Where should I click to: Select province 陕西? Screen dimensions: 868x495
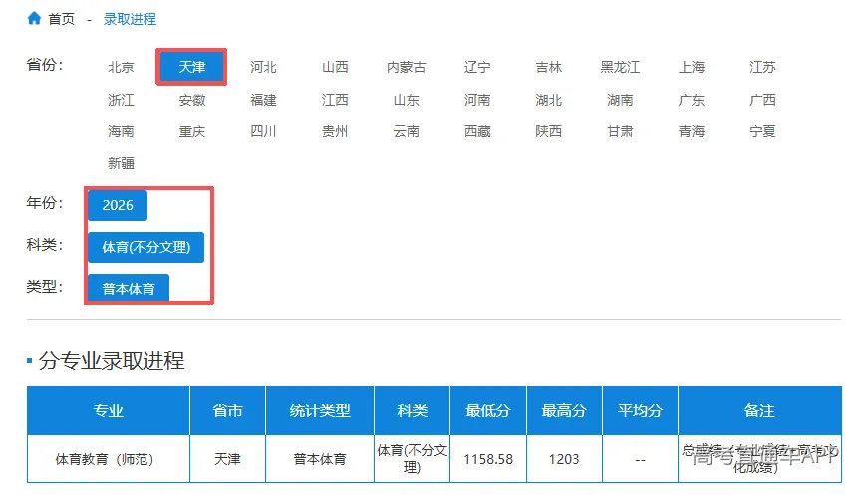tap(548, 131)
